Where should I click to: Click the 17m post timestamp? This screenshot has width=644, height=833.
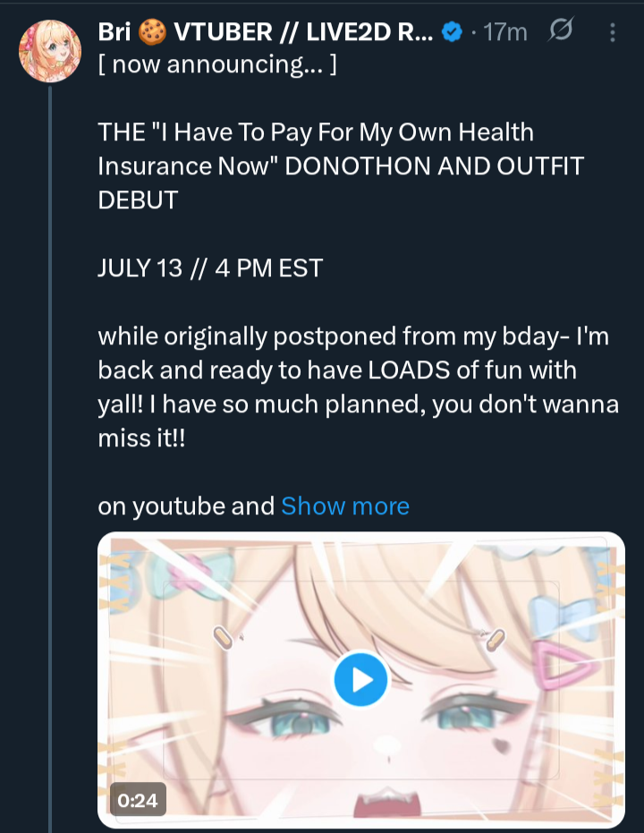pyautogui.click(x=505, y=33)
